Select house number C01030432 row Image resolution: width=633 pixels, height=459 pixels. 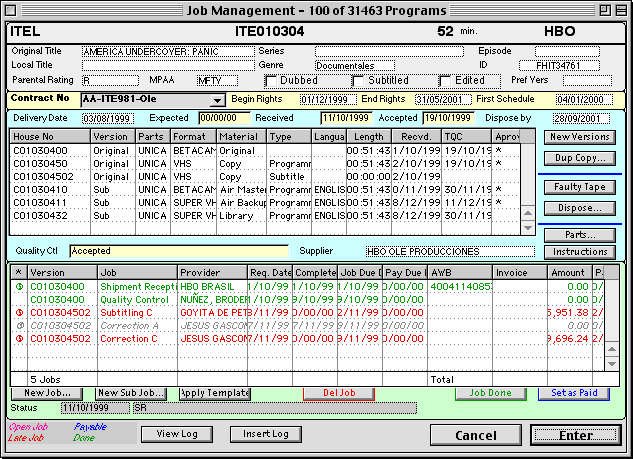point(265,216)
